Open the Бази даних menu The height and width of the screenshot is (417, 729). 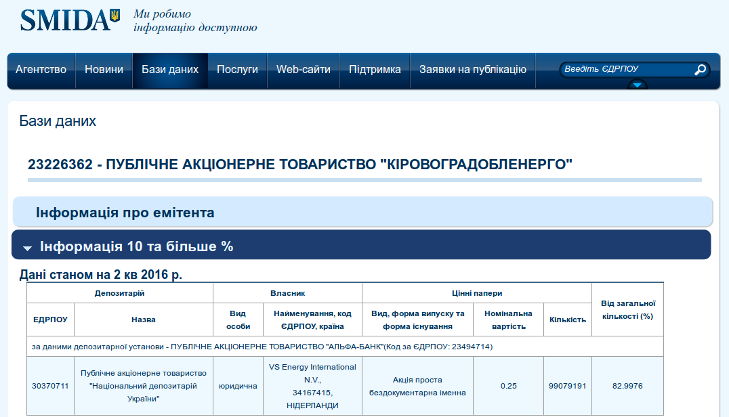click(x=170, y=70)
